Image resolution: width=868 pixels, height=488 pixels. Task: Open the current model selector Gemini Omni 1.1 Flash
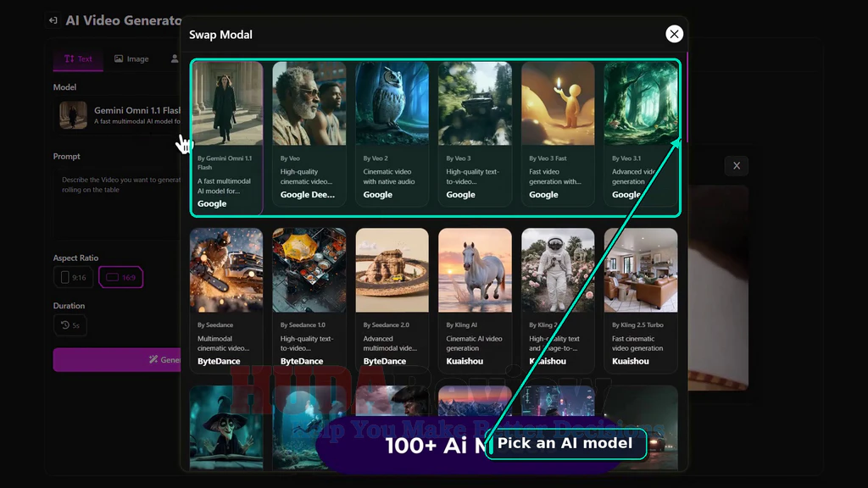[118, 115]
